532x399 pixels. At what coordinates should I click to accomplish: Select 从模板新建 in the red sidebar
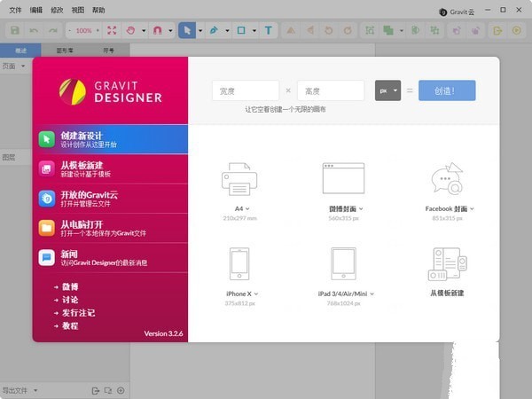[x=110, y=169]
